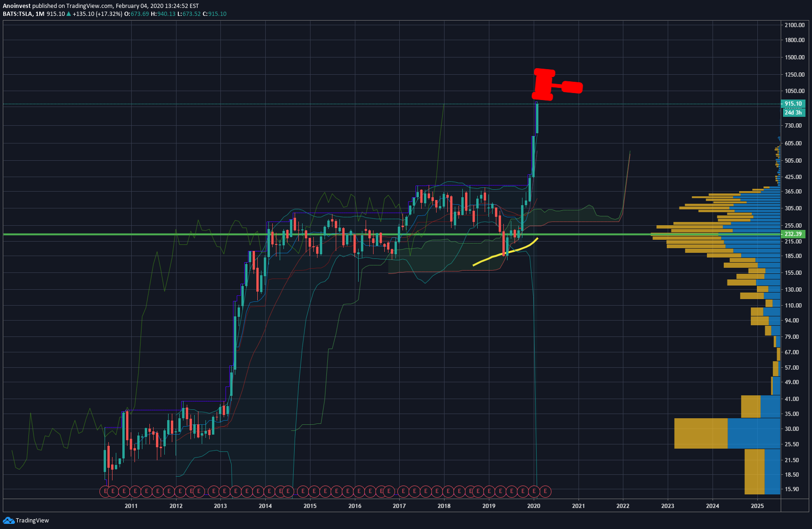Click the 425.00 price axis label
Viewport: 812px width, 529px height.
[x=793, y=177]
